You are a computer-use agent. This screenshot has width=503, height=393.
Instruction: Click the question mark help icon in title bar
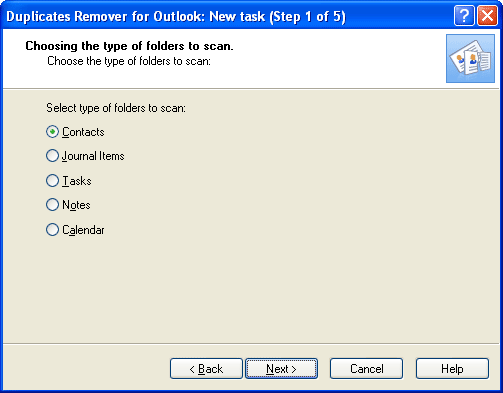click(464, 15)
